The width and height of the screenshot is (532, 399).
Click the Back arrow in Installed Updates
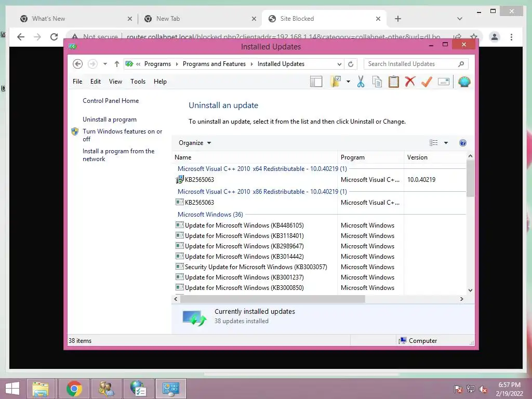(x=78, y=64)
